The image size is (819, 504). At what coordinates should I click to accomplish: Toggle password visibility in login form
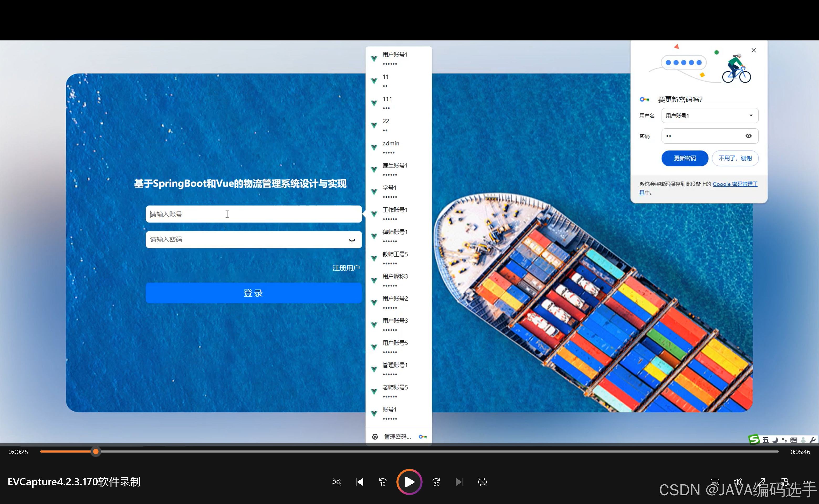[352, 240]
